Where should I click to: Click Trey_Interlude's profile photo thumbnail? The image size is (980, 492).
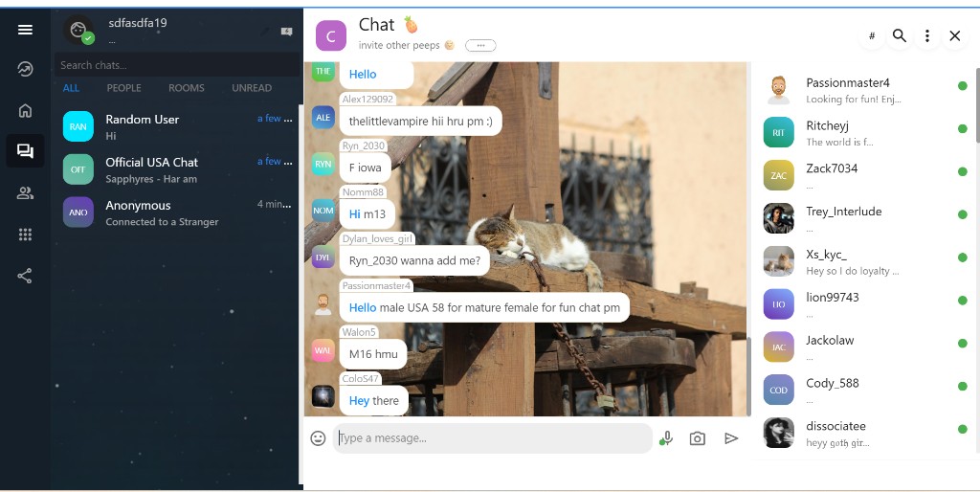779,218
